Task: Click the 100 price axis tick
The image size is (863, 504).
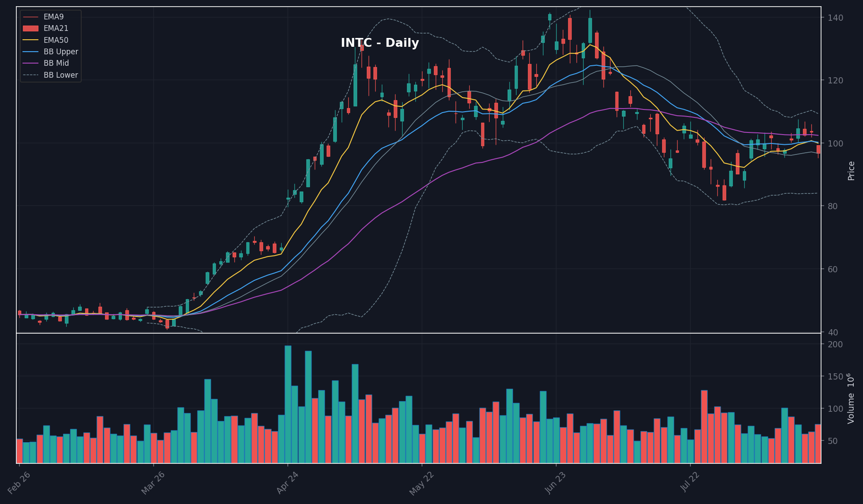Action: click(835, 143)
